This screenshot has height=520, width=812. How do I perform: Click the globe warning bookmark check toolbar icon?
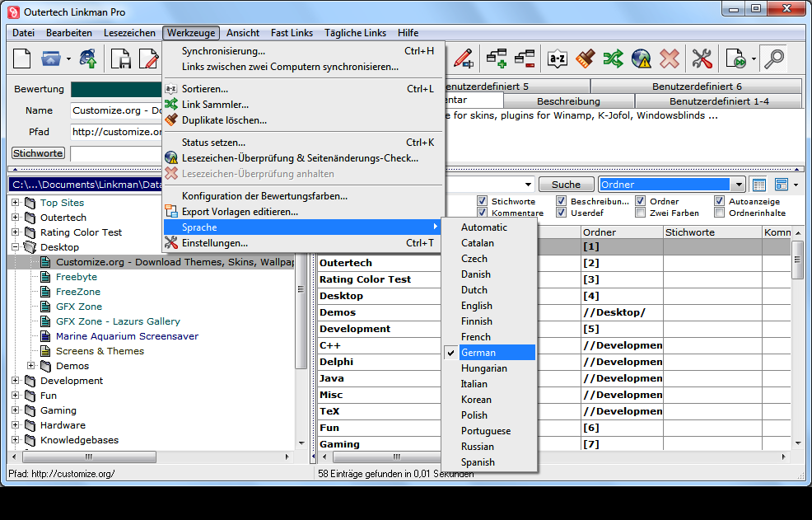pos(641,59)
